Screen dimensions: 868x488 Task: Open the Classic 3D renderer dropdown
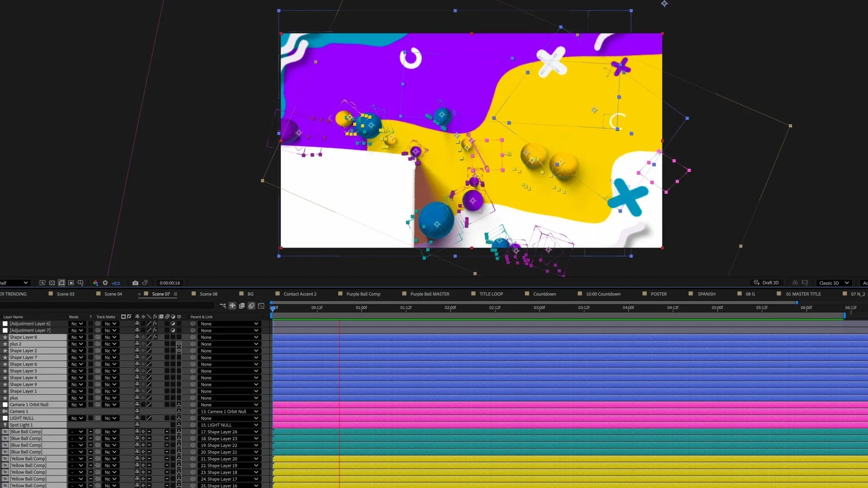click(x=834, y=283)
